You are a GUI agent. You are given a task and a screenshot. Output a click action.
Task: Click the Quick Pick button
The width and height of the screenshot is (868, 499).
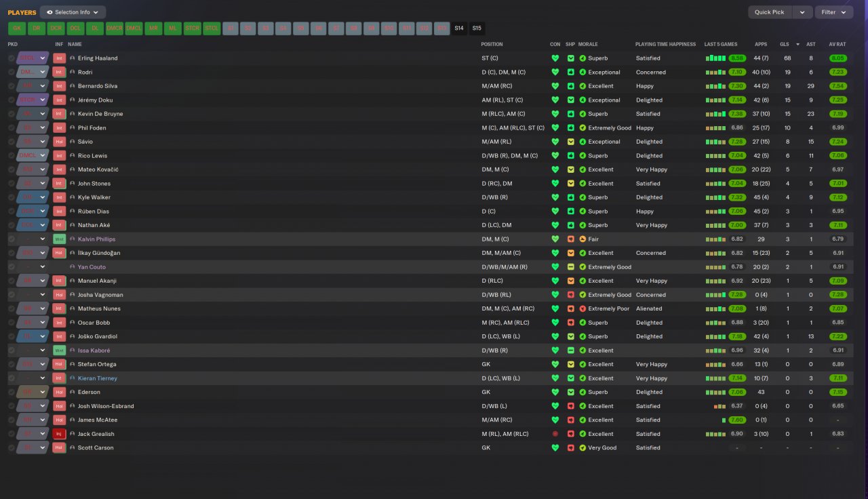pos(770,12)
